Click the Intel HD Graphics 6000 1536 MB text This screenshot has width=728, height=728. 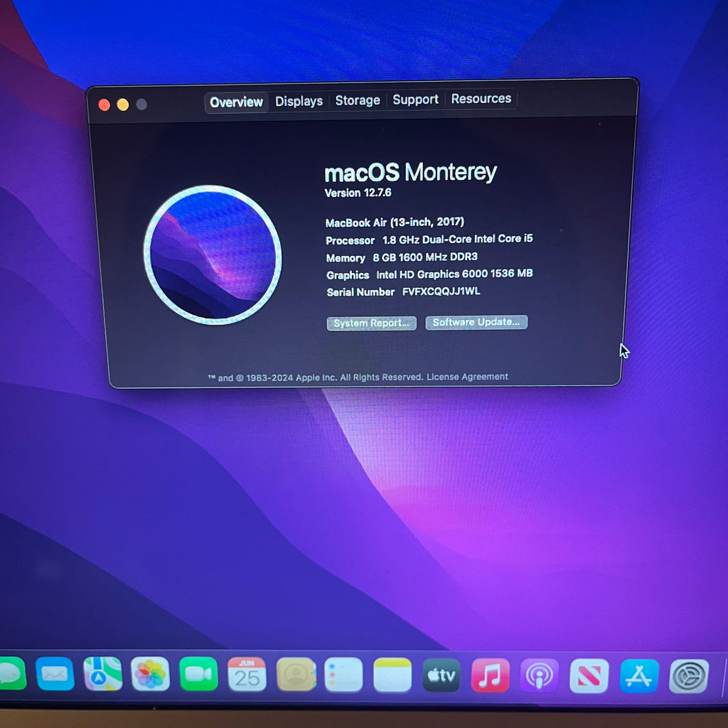[454, 274]
